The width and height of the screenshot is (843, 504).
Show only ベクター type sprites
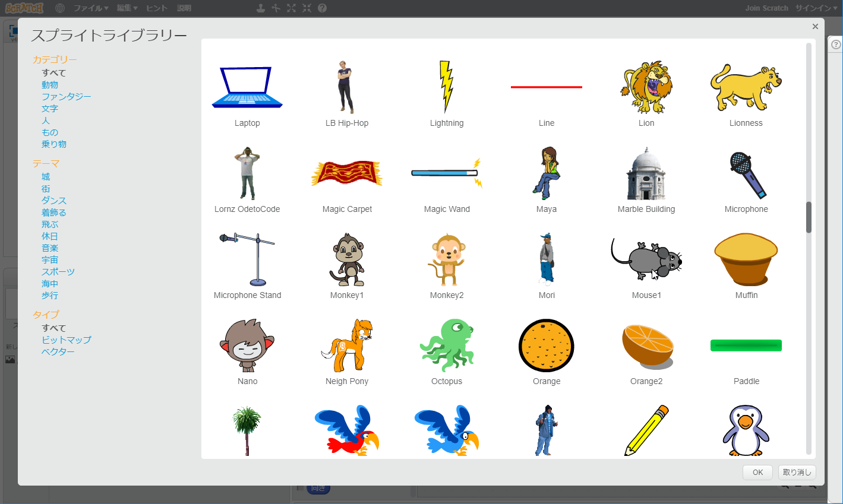[x=58, y=352]
